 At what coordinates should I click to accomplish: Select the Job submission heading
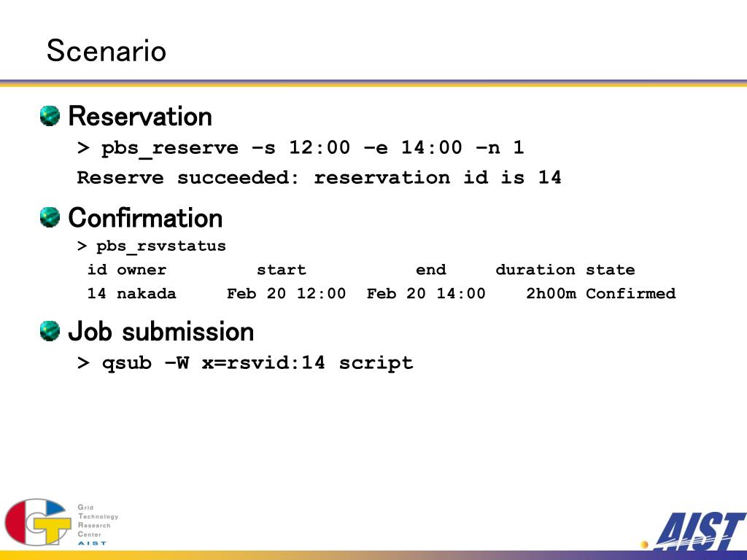(x=161, y=332)
